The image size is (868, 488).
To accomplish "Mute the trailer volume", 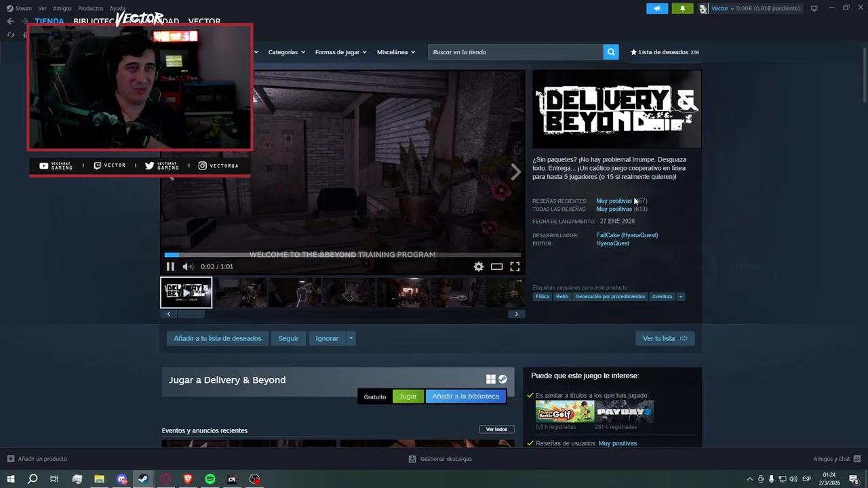I will 188,267.
